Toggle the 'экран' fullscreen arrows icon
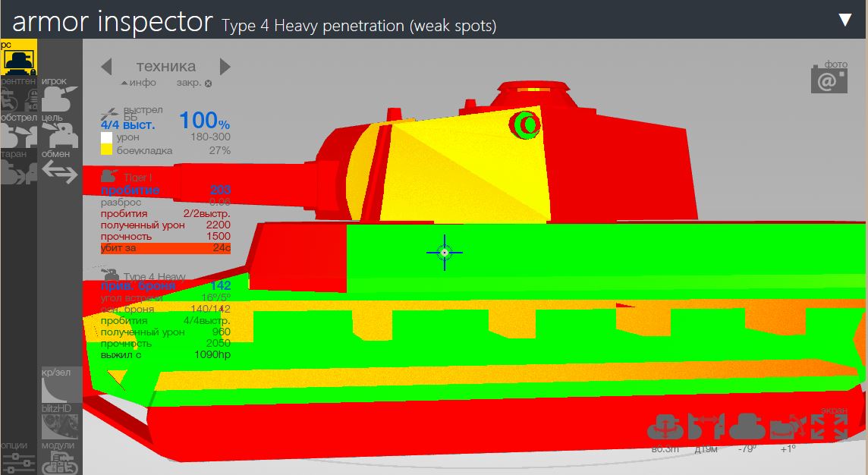Screen dimensions: 868x475 pyautogui.click(x=829, y=427)
